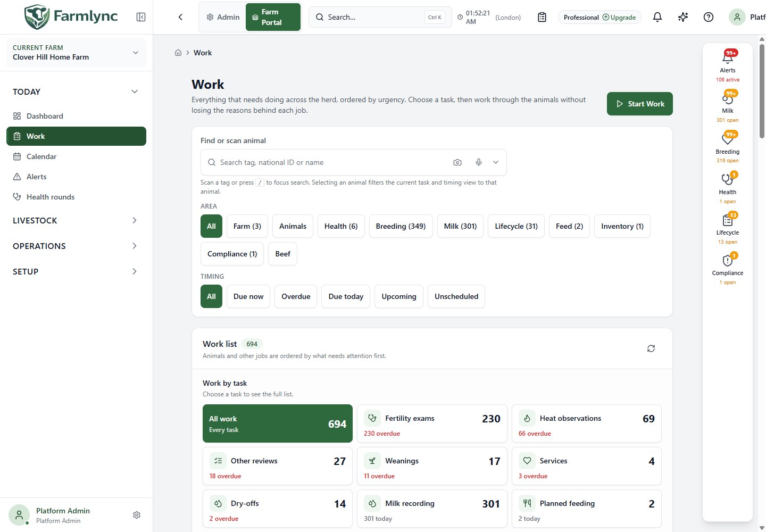Scan tag with the camera icon

tap(457, 162)
